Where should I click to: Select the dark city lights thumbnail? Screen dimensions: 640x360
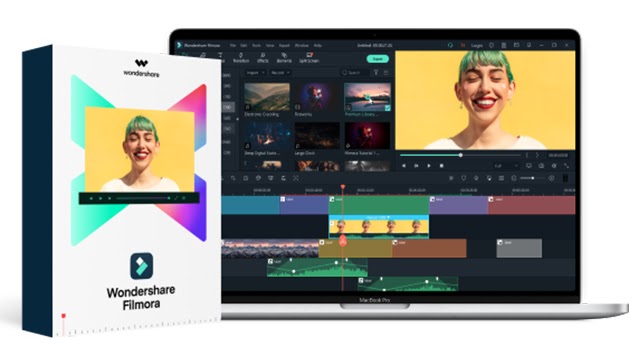pos(317,136)
